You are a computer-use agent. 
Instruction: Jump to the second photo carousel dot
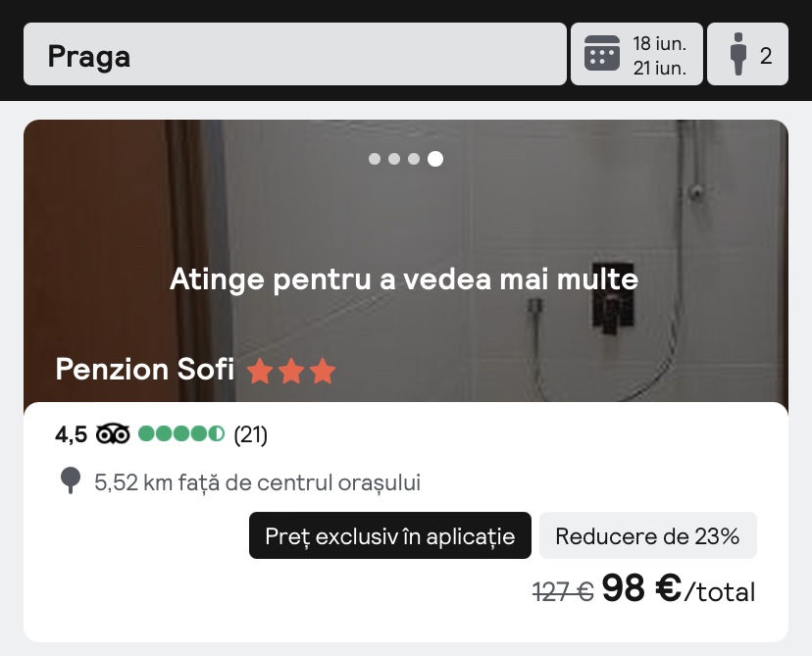tap(394, 159)
